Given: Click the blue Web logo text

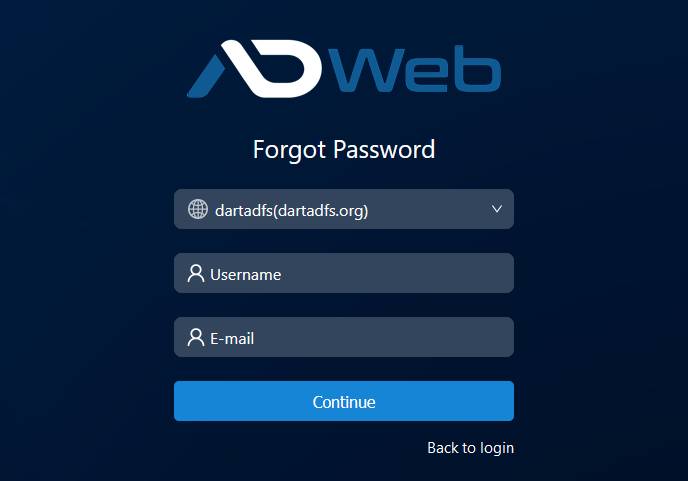Looking at the screenshot, I should tap(415, 69).
